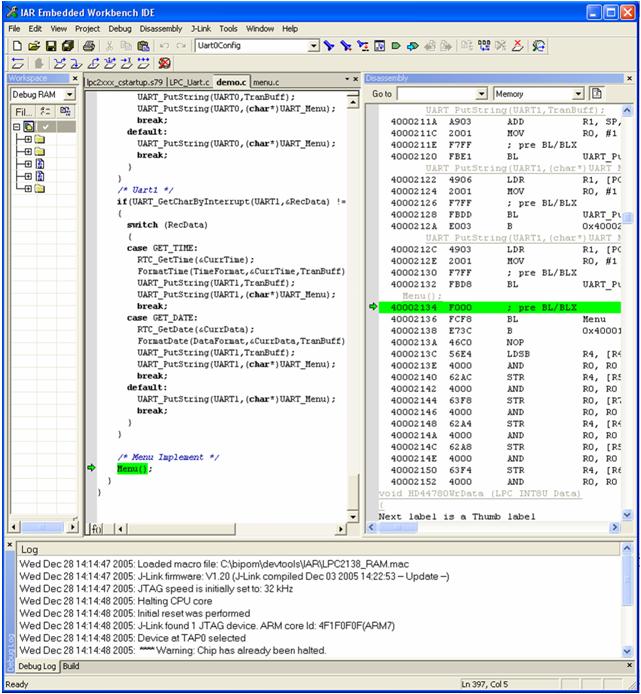The height and width of the screenshot is (694, 641).
Task: Close the demo.c editor window
Action: (x=355, y=79)
